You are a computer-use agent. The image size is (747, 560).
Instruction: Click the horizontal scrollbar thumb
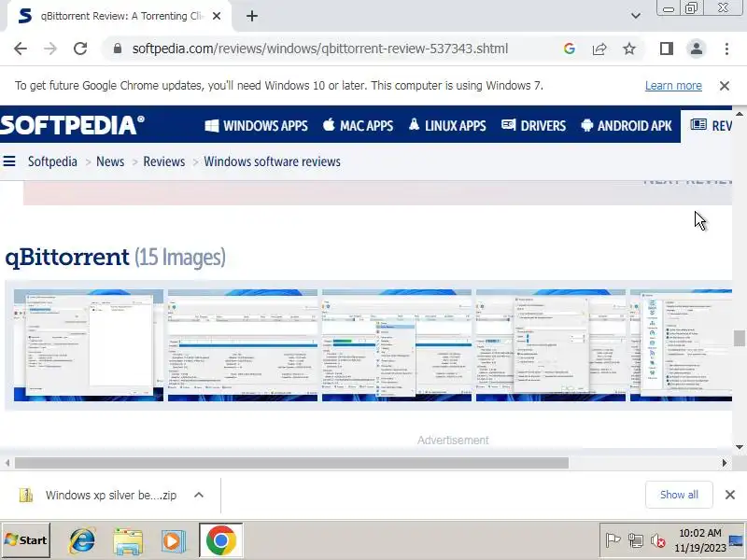pos(291,463)
